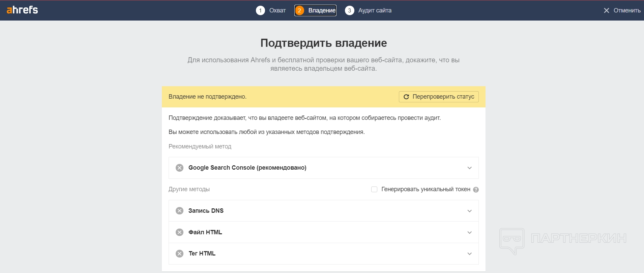Expand the Тег HTML chevron
Viewport: 644px width, 273px height.
point(469,254)
